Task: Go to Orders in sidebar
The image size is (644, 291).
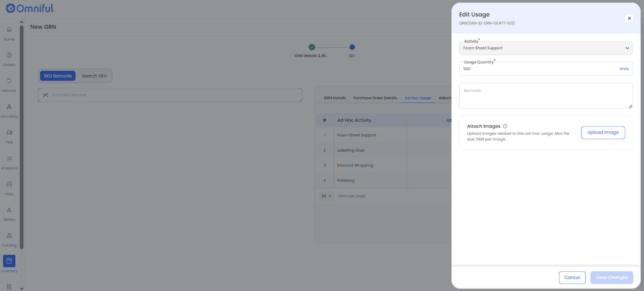Action: pyautogui.click(x=9, y=55)
